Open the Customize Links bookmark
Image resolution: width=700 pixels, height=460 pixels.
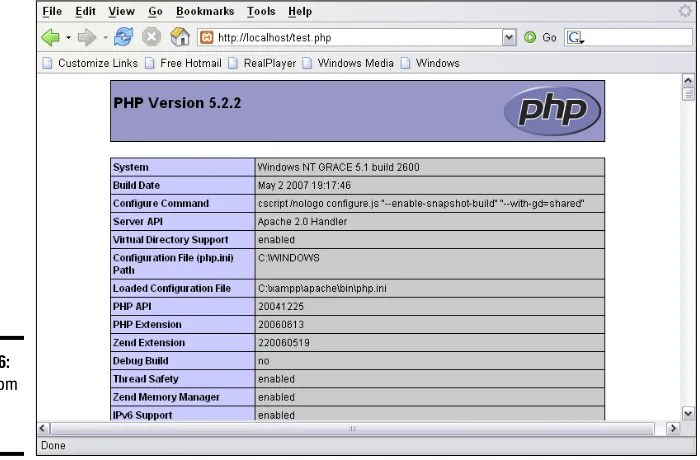click(98, 63)
